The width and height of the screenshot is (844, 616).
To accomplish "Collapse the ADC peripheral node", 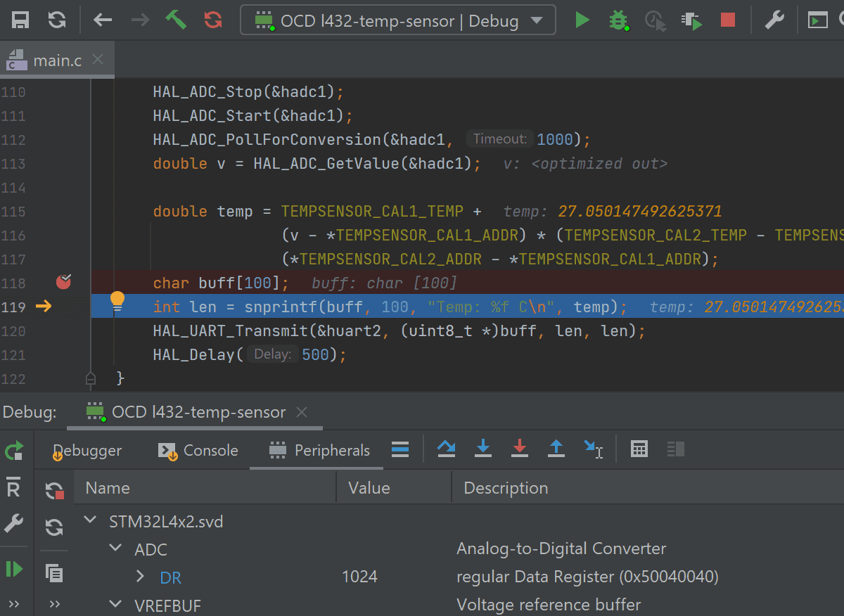I will [115, 548].
